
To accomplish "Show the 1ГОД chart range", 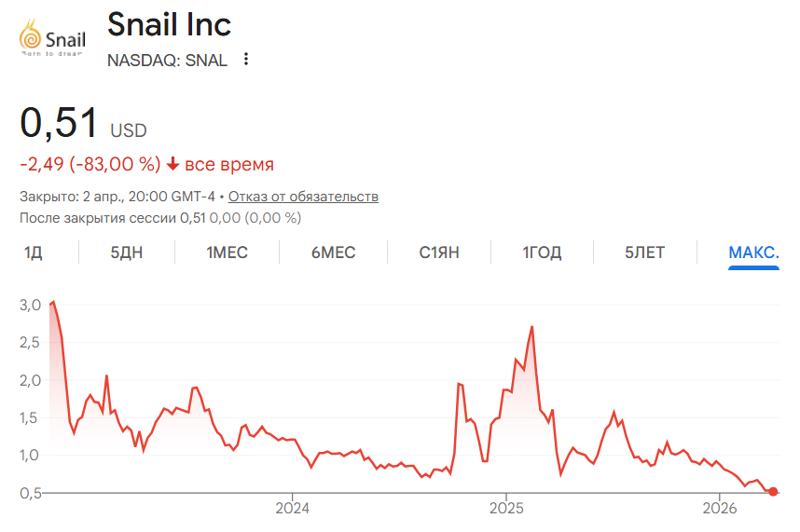I will 542,252.
